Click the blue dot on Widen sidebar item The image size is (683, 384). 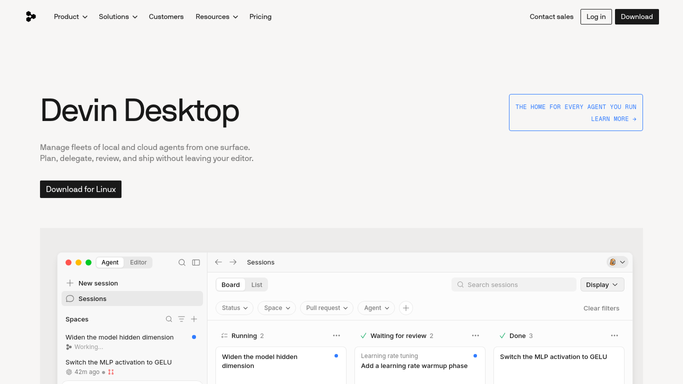click(194, 337)
